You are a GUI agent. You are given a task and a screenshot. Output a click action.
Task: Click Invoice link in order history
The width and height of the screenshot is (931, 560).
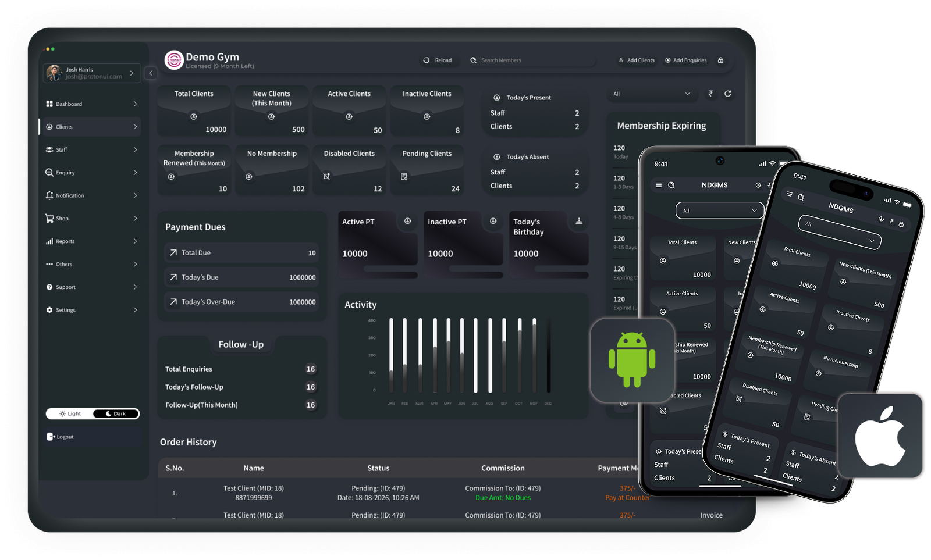(x=711, y=515)
